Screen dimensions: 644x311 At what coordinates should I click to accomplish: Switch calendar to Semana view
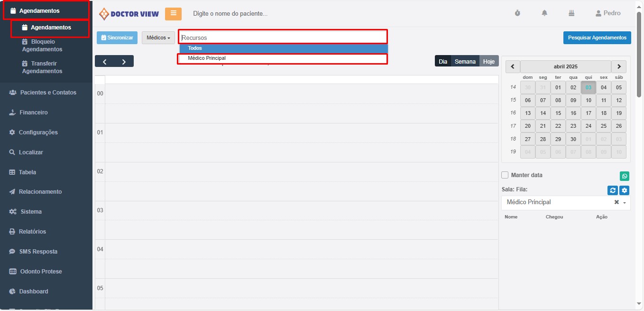coord(465,61)
